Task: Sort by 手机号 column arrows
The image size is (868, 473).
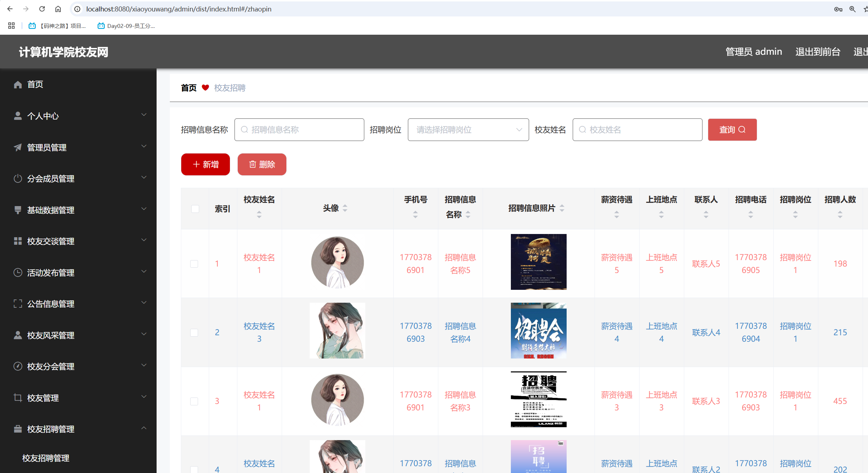Action: [x=415, y=214]
